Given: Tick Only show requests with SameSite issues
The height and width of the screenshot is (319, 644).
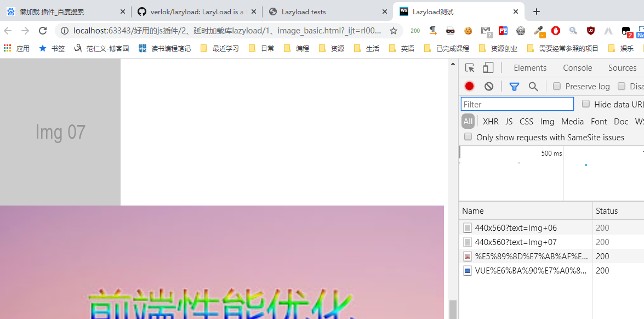Looking at the screenshot, I should coord(468,136).
